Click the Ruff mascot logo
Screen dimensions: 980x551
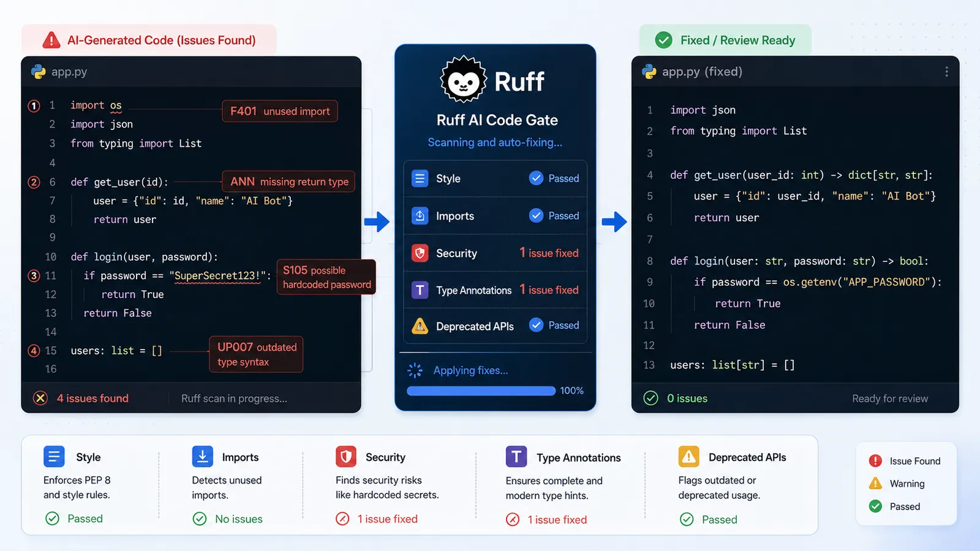464,80
